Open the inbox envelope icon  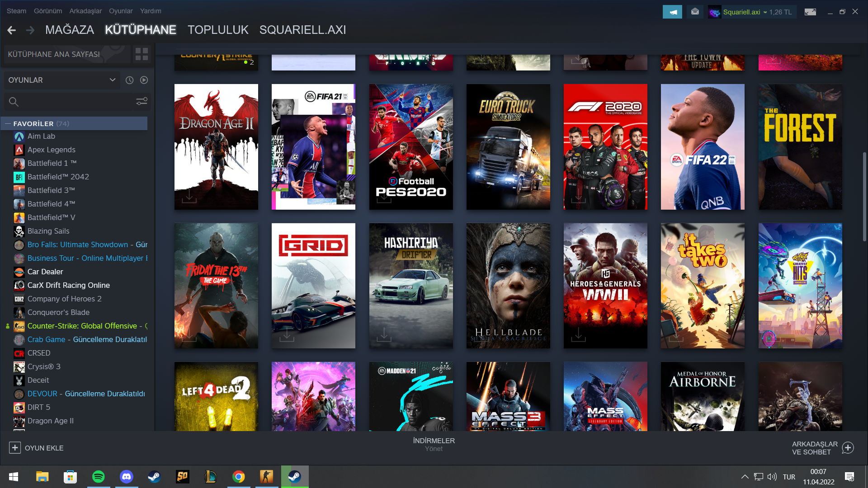tap(695, 12)
